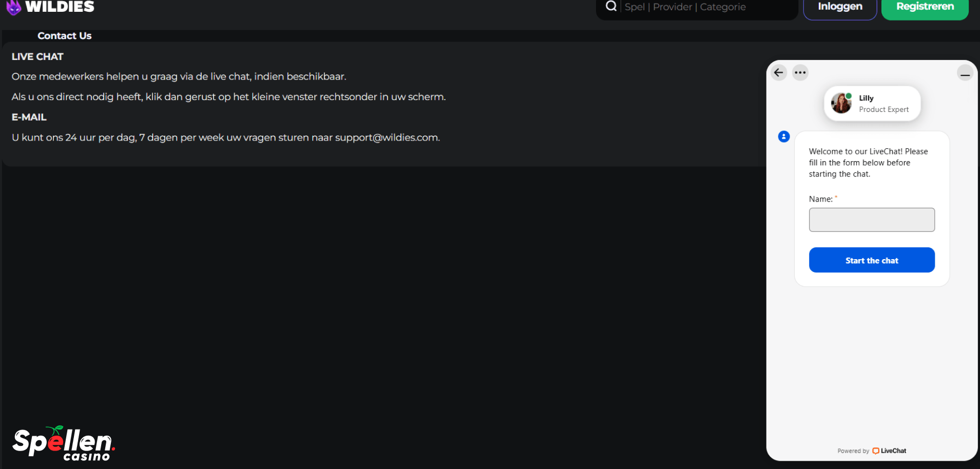Viewport: 980px width, 469px height.
Task: Click the E-MAIL heading text
Action: [x=29, y=117]
